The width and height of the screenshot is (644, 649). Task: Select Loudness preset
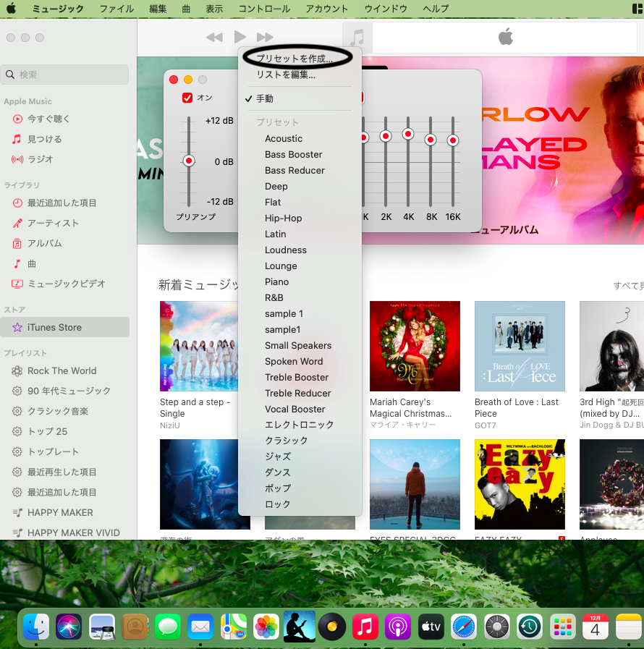[300, 250]
